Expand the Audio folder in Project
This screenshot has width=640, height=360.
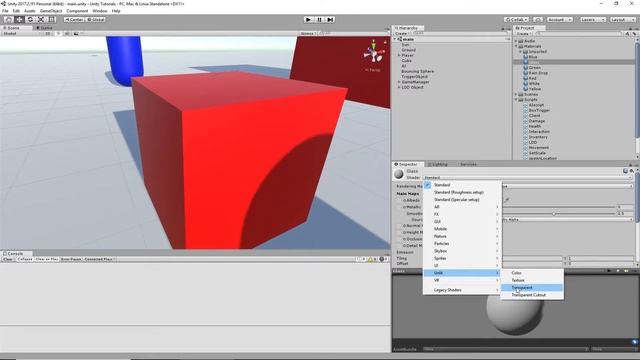[x=516, y=41]
